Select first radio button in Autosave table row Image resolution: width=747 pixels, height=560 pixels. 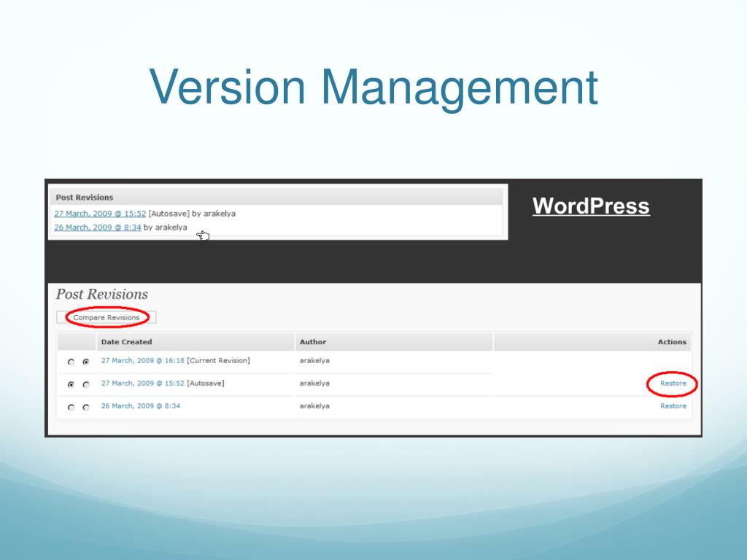(x=71, y=384)
